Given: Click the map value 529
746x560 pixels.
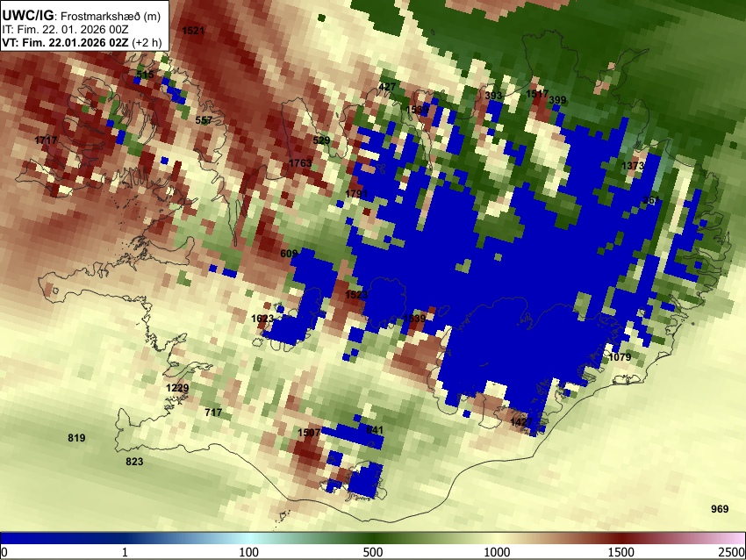Looking at the screenshot, I should pos(321,140).
